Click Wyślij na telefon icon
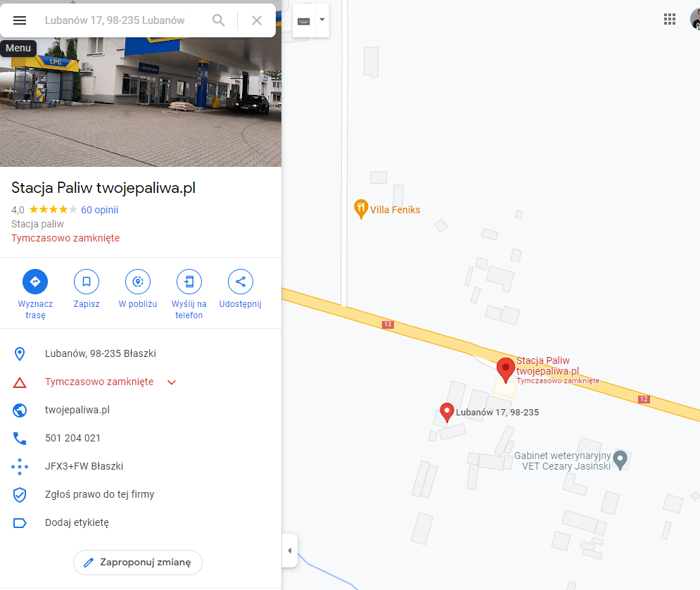Screen dimensions: 700x590 [189, 282]
